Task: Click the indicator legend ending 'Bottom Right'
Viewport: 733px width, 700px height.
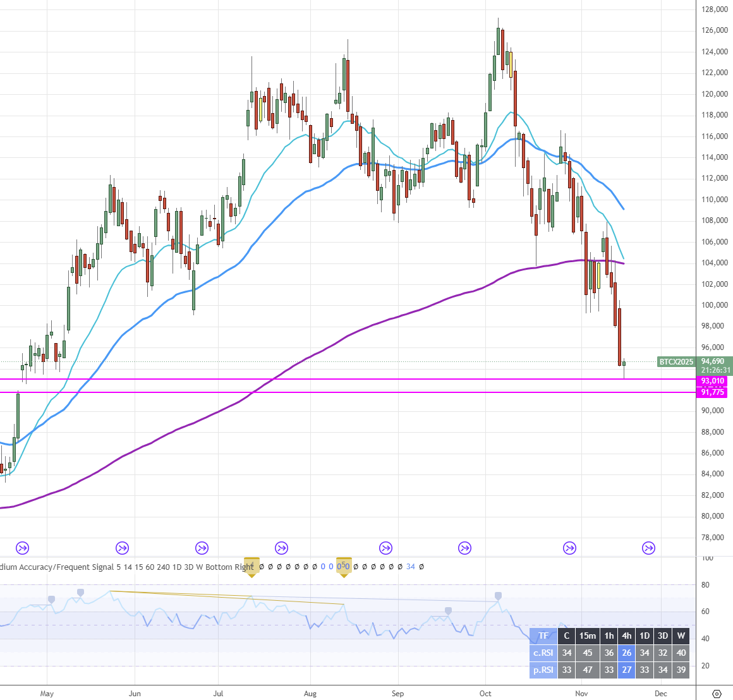Action: [126, 567]
